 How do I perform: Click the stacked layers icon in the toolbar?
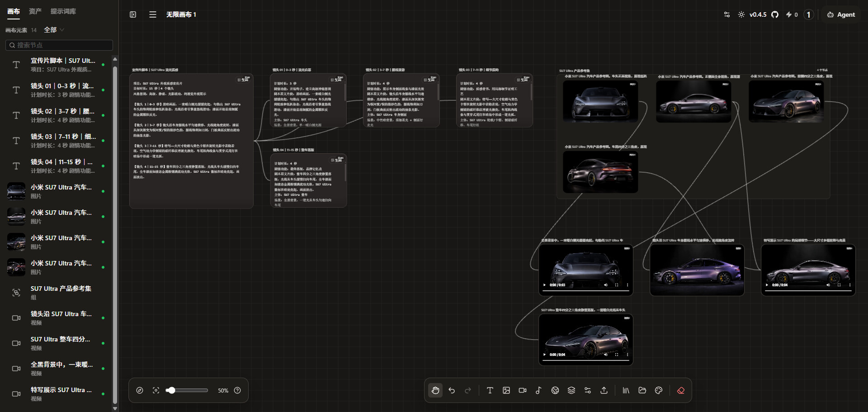571,390
